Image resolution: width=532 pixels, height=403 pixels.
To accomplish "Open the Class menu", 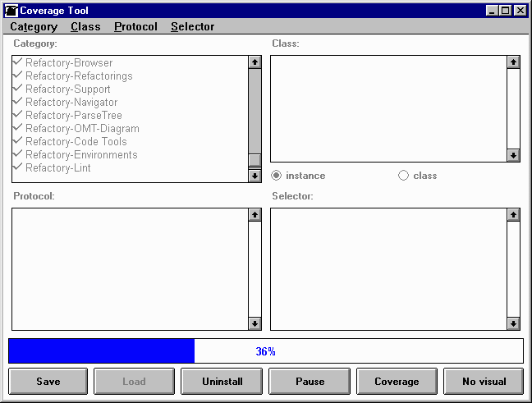I will [x=85, y=26].
